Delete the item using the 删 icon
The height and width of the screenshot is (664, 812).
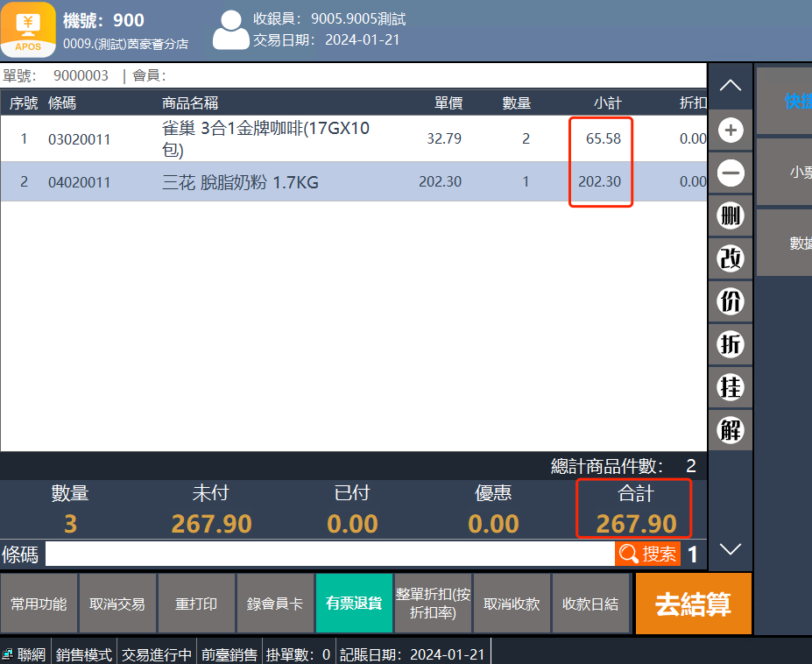pos(731,215)
